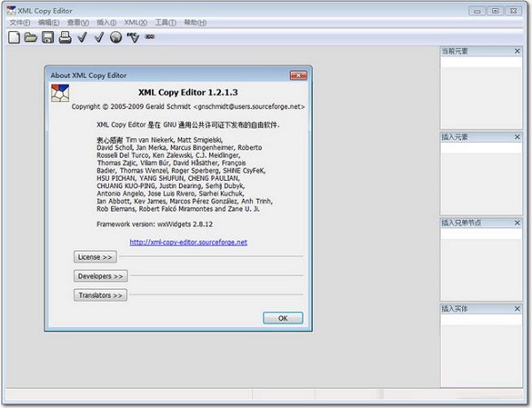Screen dimensions: 532x408
Task: Follow the xml-copy-editor.sourceforge.net link
Action: (188, 242)
